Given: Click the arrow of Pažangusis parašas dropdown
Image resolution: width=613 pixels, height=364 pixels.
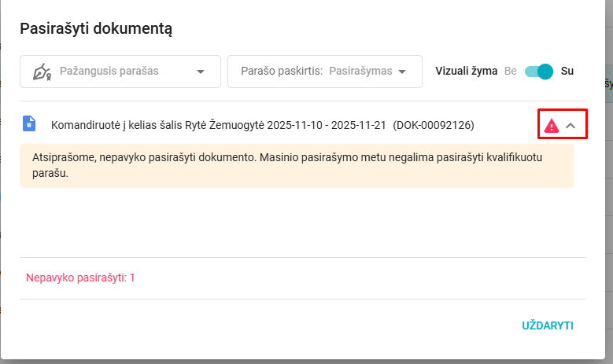Looking at the screenshot, I should pos(201,72).
